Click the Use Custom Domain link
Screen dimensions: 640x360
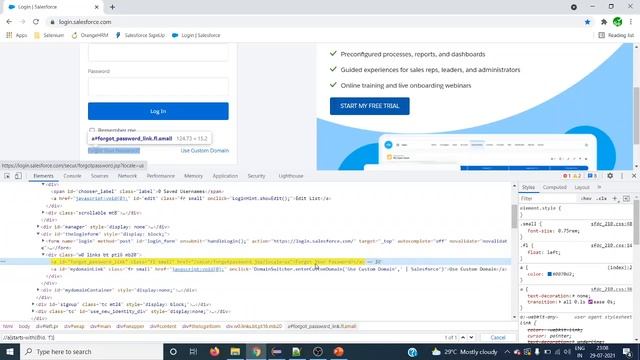[204, 151]
